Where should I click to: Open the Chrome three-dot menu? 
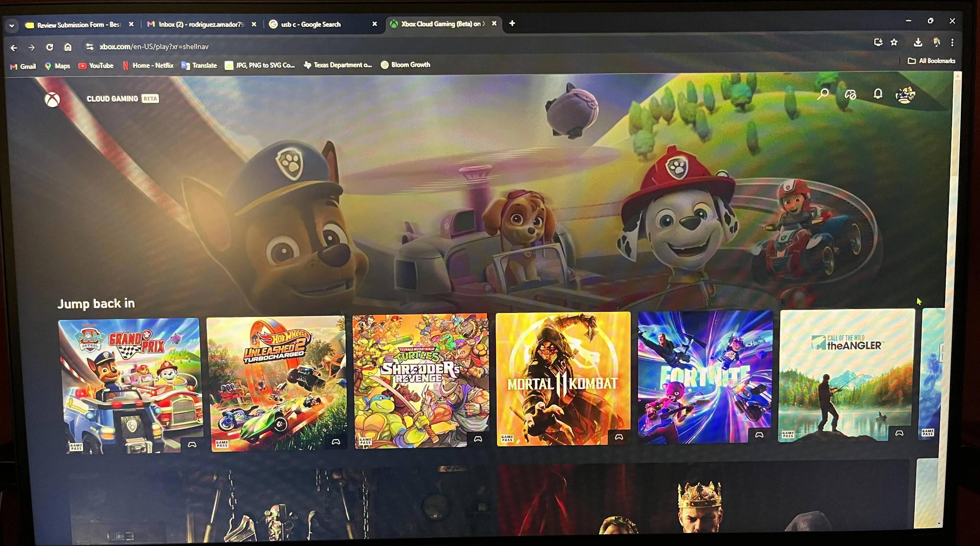952,42
